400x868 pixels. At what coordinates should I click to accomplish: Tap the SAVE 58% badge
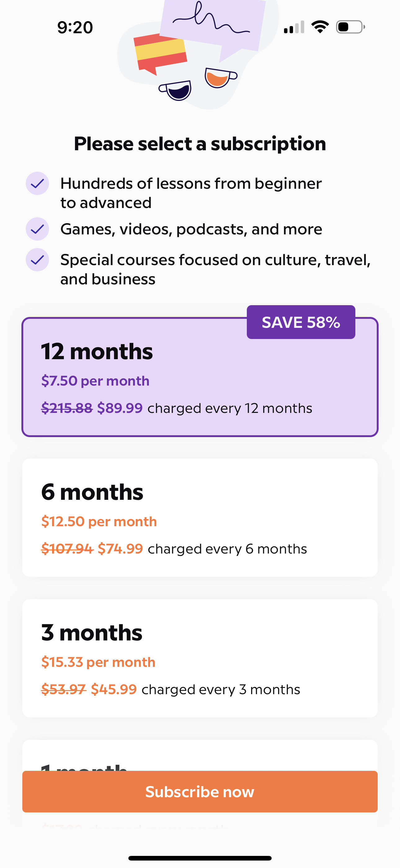[301, 322]
